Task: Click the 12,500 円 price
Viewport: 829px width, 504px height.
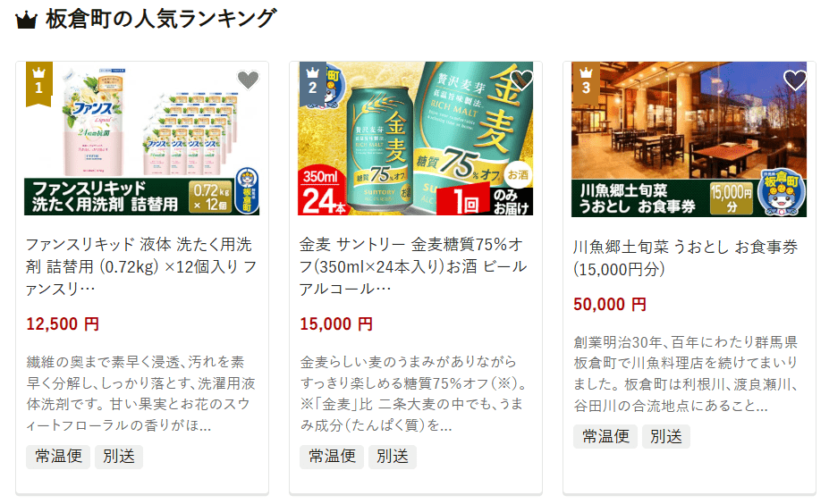Action: [x=63, y=323]
